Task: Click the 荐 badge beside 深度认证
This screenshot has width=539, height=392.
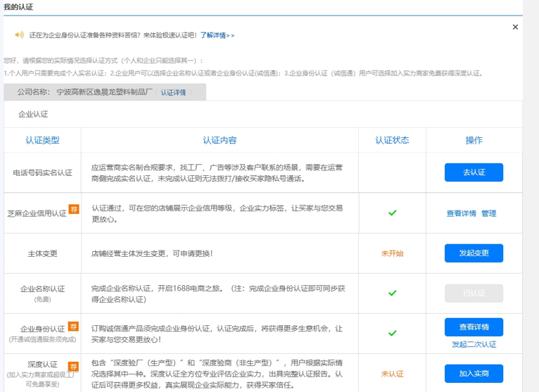Action: click(x=73, y=366)
